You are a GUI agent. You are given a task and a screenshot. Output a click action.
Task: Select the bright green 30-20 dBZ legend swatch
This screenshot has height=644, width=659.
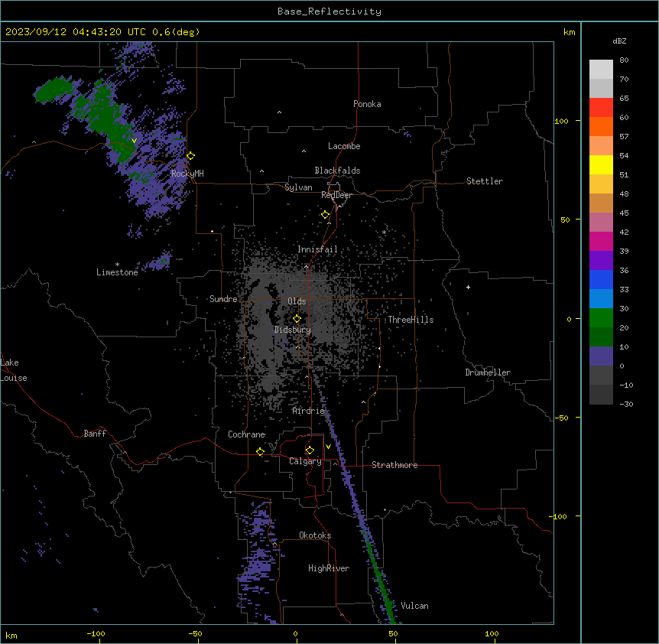tap(601, 318)
